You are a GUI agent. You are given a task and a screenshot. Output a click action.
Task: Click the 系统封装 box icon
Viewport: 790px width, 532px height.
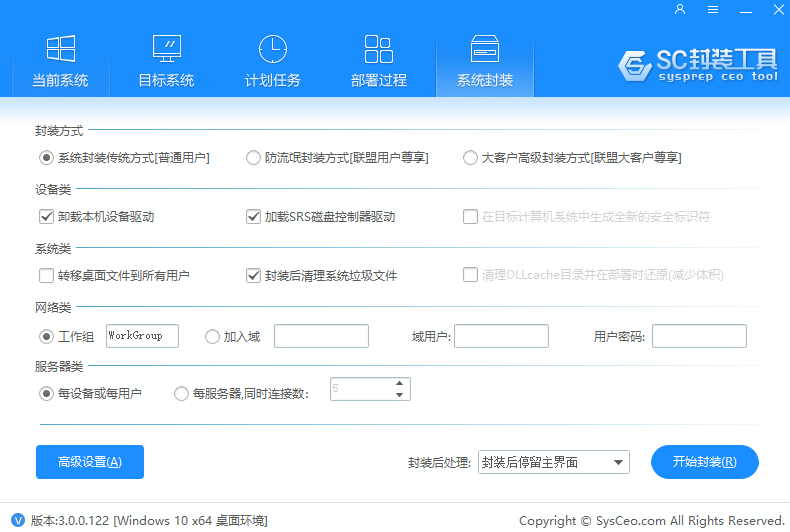[485, 49]
